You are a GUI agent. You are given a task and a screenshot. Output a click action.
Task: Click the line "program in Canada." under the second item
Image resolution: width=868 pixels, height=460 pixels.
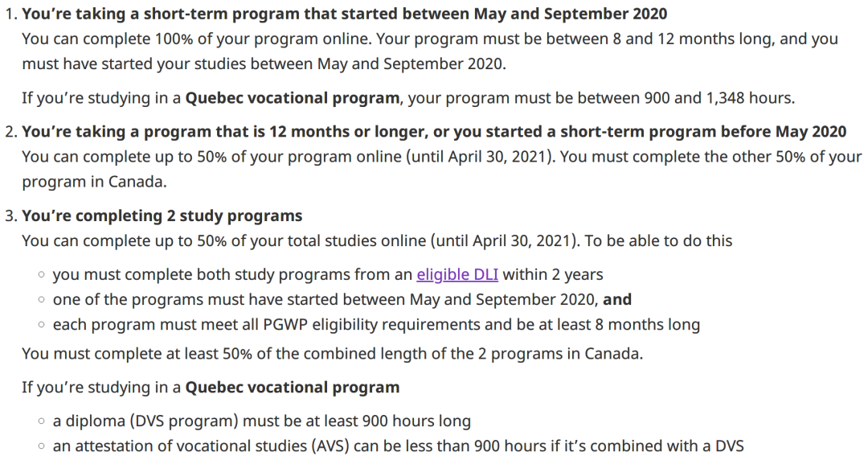[x=94, y=182]
